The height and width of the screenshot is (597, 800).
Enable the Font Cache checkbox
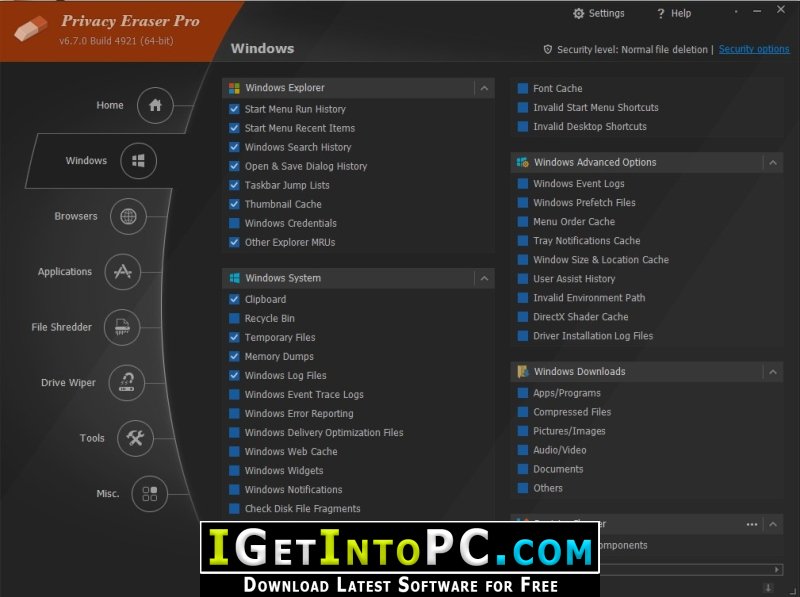[x=522, y=88]
